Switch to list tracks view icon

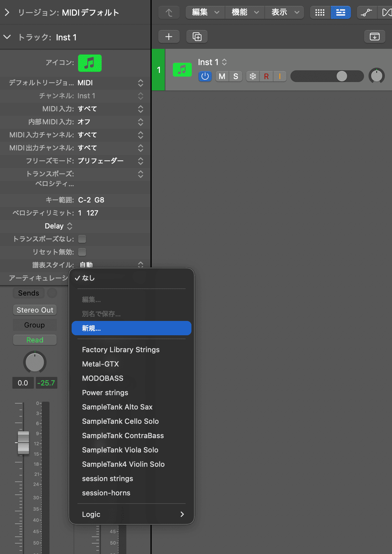point(341,12)
